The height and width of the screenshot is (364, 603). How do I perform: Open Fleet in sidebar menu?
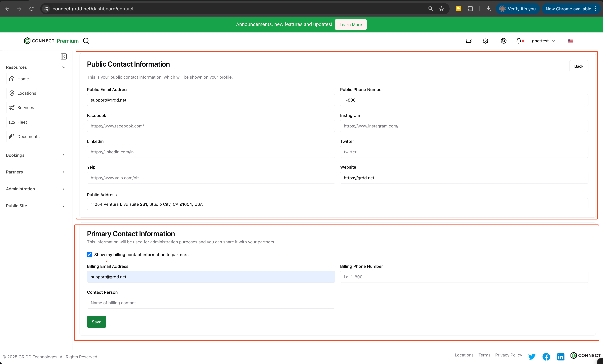point(22,122)
